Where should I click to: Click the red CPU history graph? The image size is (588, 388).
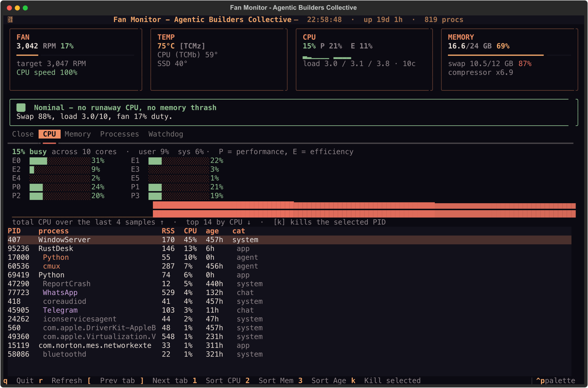pyautogui.click(x=364, y=209)
